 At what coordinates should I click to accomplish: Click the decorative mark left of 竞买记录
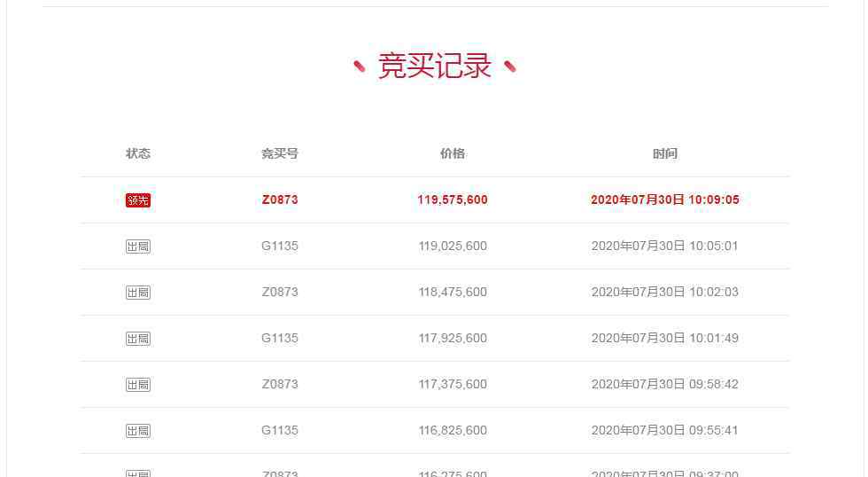click(360, 66)
